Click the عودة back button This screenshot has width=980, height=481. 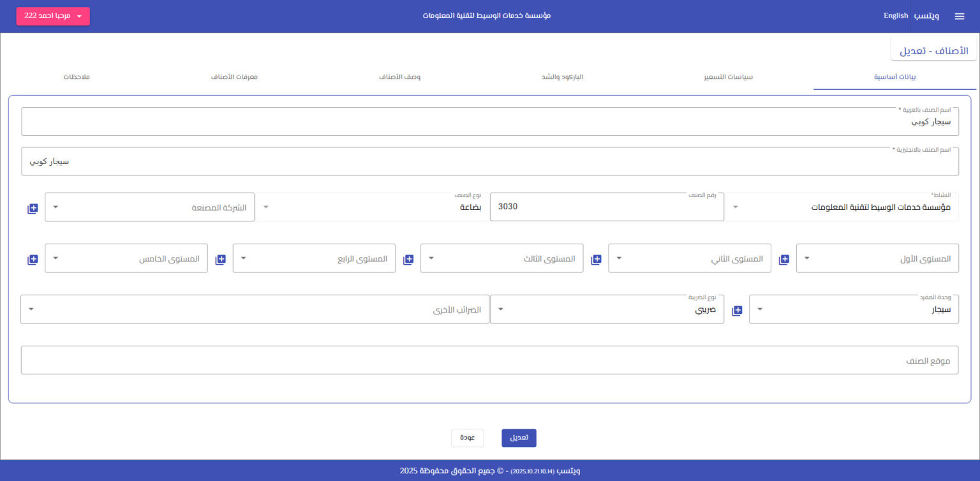click(467, 438)
